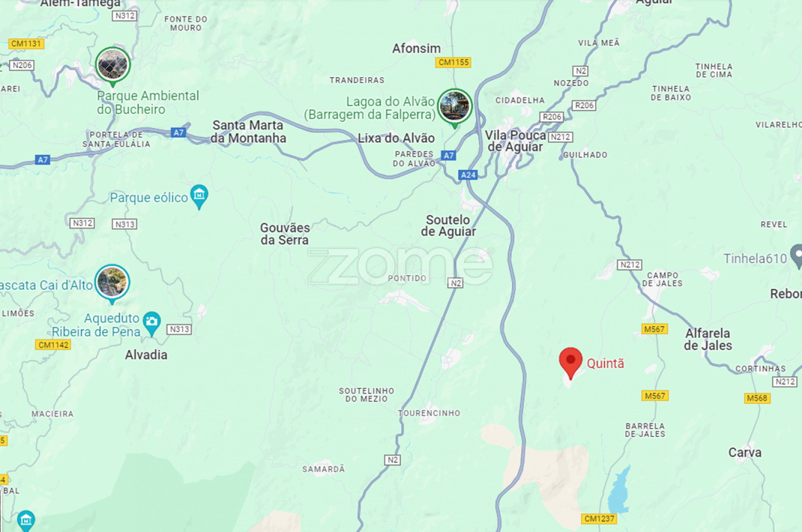Click the teal museum icon at bottom-left corner
The width and height of the screenshot is (802, 532).
tap(26, 521)
